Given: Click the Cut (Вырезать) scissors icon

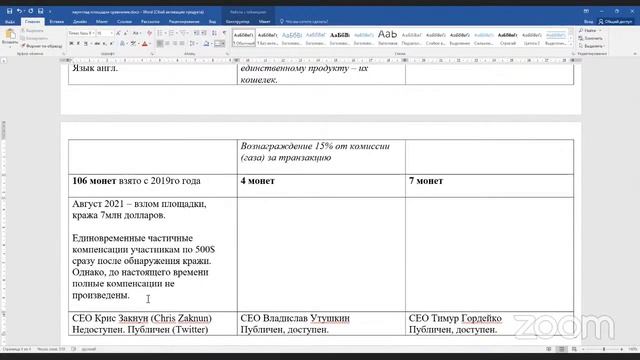Looking at the screenshot, I should pyautogui.click(x=23, y=31).
